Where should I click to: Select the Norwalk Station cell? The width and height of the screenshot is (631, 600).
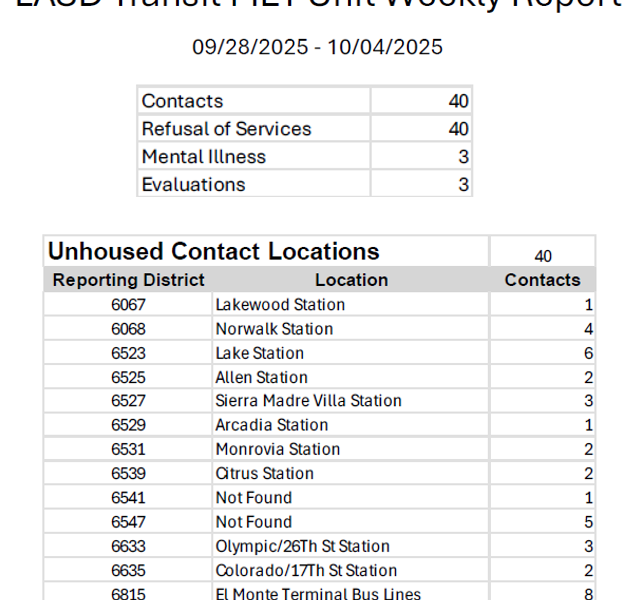click(x=274, y=329)
